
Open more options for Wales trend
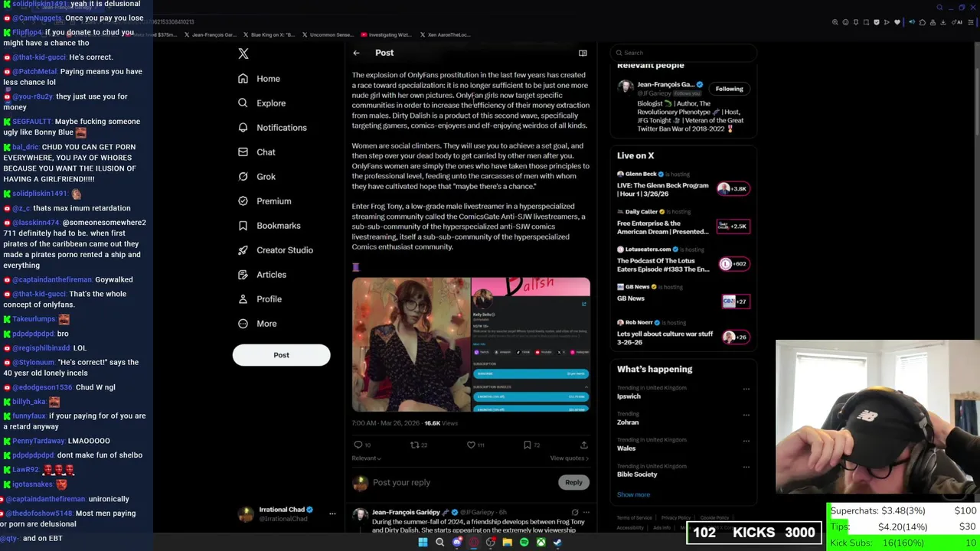pyautogui.click(x=746, y=441)
